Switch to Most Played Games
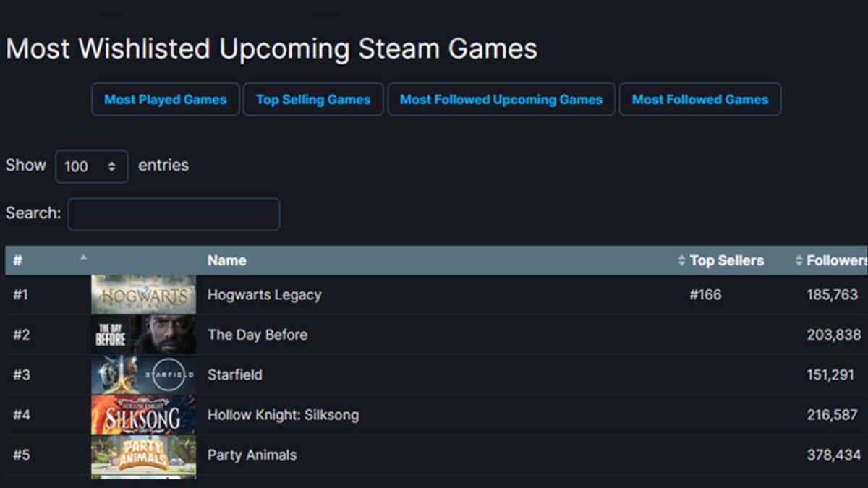This screenshot has width=868, height=488. coord(165,99)
